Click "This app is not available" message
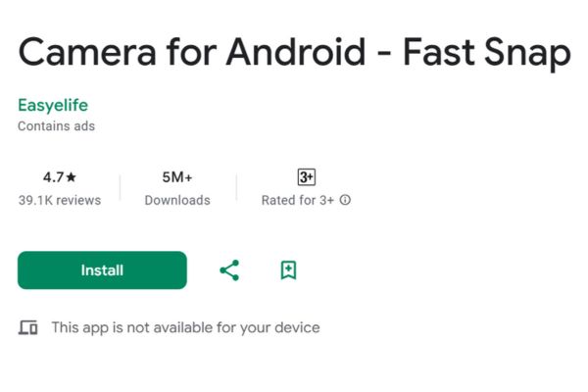The image size is (588, 392). [x=185, y=327]
